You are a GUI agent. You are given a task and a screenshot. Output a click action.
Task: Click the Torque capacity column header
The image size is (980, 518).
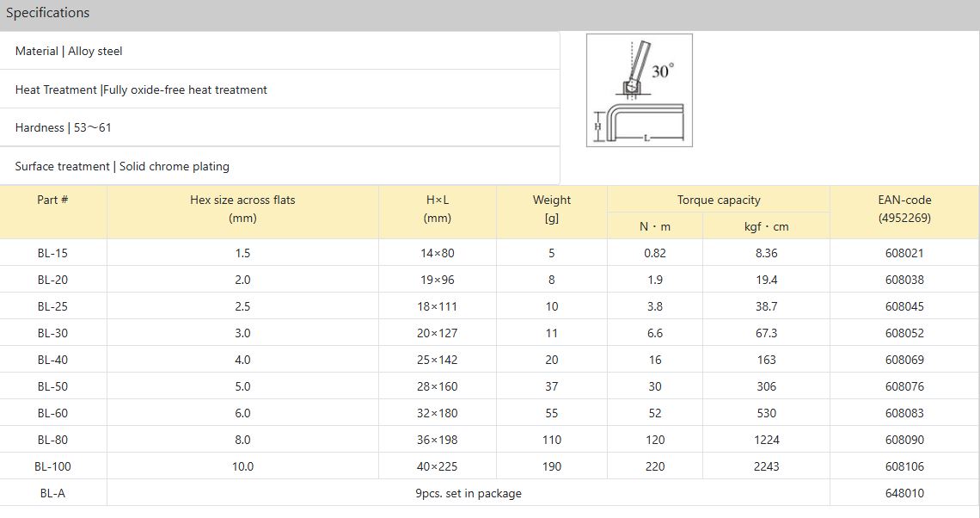[x=719, y=200]
